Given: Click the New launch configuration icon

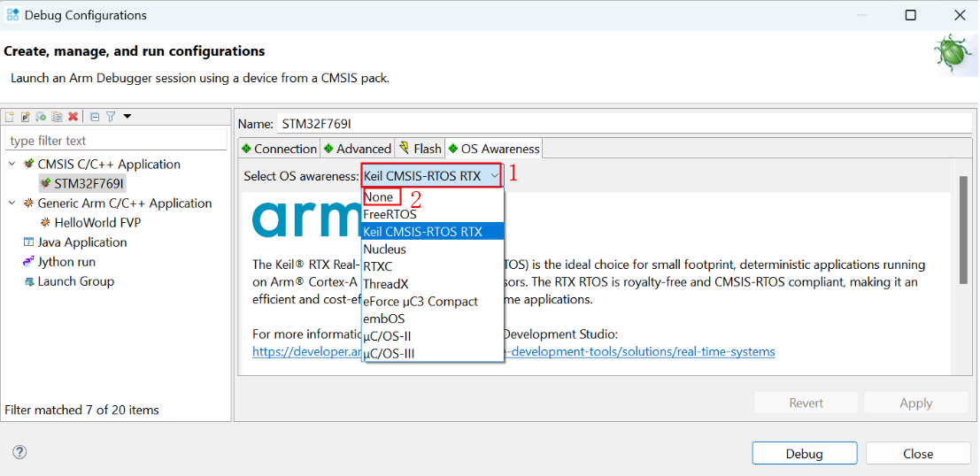Looking at the screenshot, I should pos(10,117).
